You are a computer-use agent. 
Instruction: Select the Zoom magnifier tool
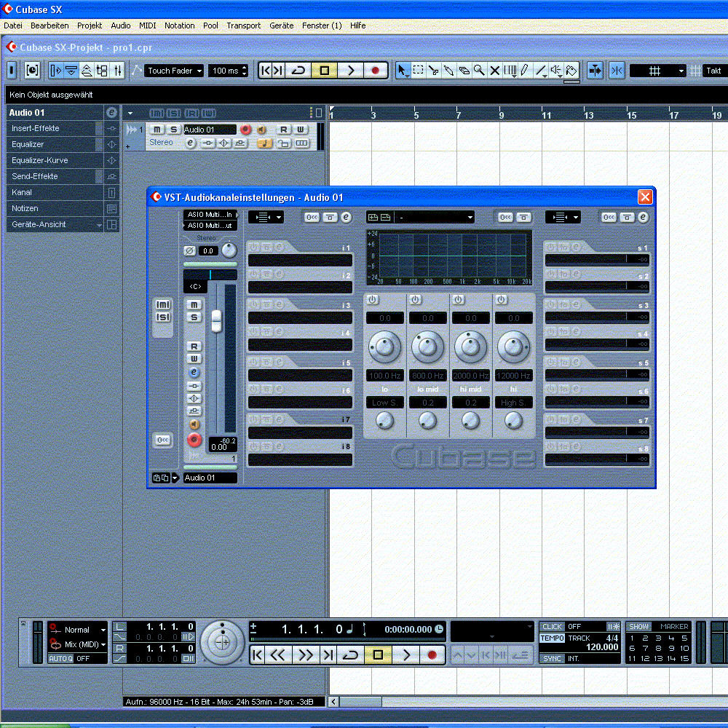479,71
